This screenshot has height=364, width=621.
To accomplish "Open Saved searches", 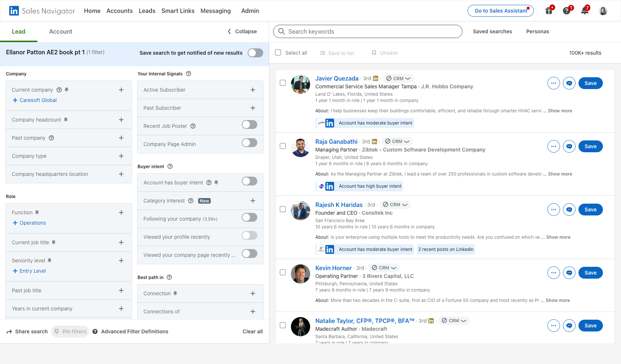I will pyautogui.click(x=492, y=31).
